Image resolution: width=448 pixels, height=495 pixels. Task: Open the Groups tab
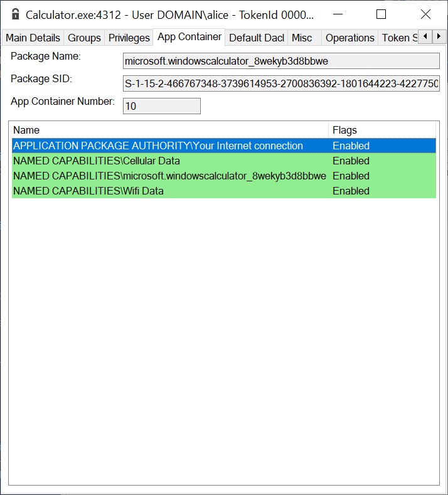tap(84, 38)
